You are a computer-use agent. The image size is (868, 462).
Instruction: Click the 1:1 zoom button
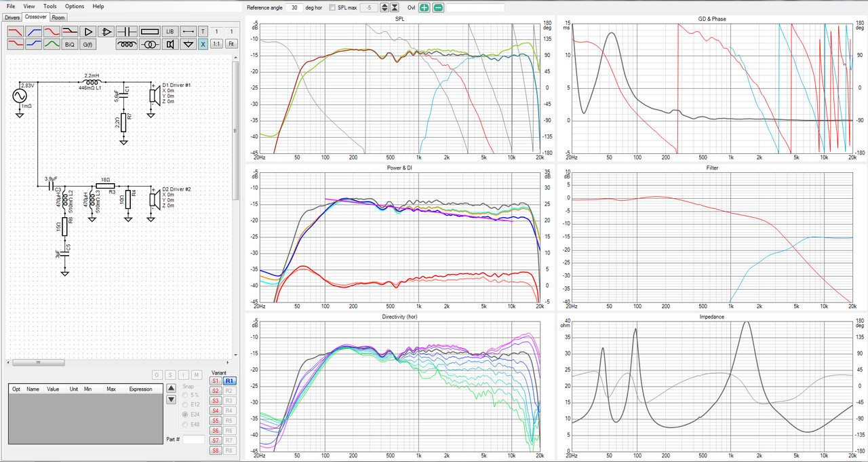(216, 44)
